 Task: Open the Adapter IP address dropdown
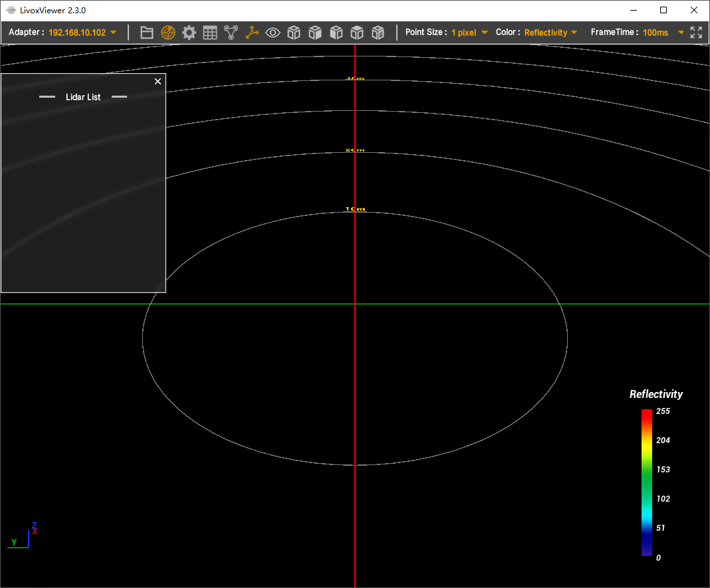(x=82, y=33)
